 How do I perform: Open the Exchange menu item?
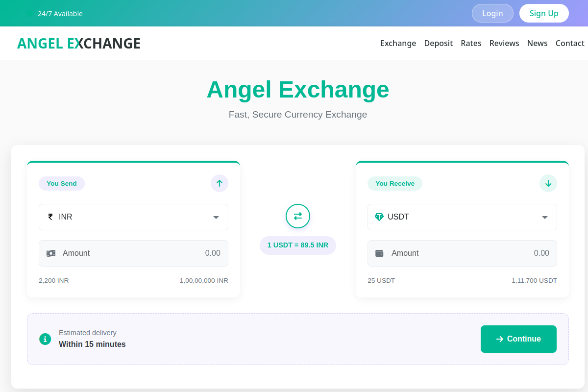coord(398,43)
